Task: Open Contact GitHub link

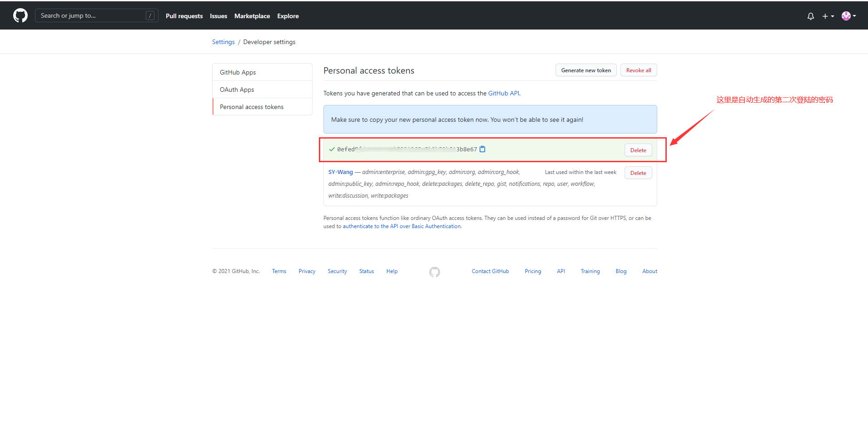Action: [490, 271]
